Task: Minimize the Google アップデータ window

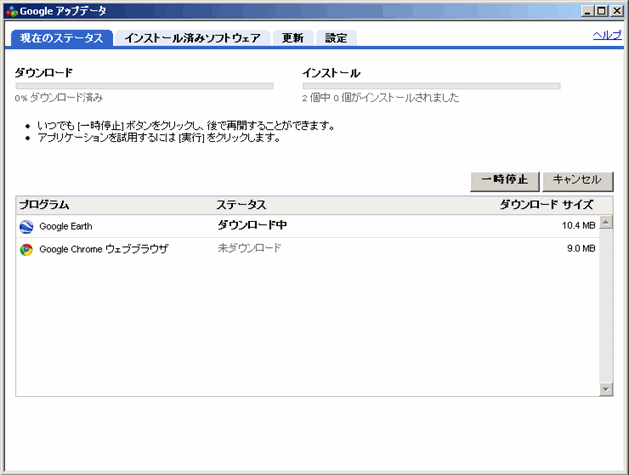Action: pyautogui.click(x=587, y=11)
